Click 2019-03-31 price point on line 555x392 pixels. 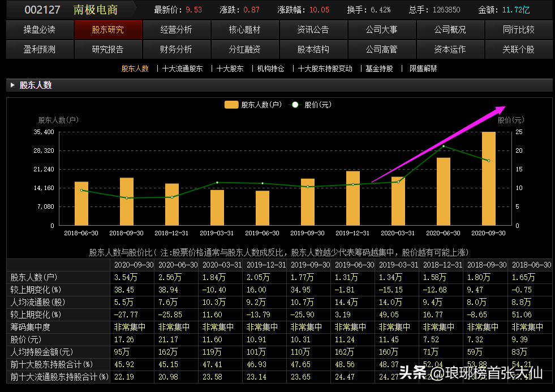tap(217, 183)
